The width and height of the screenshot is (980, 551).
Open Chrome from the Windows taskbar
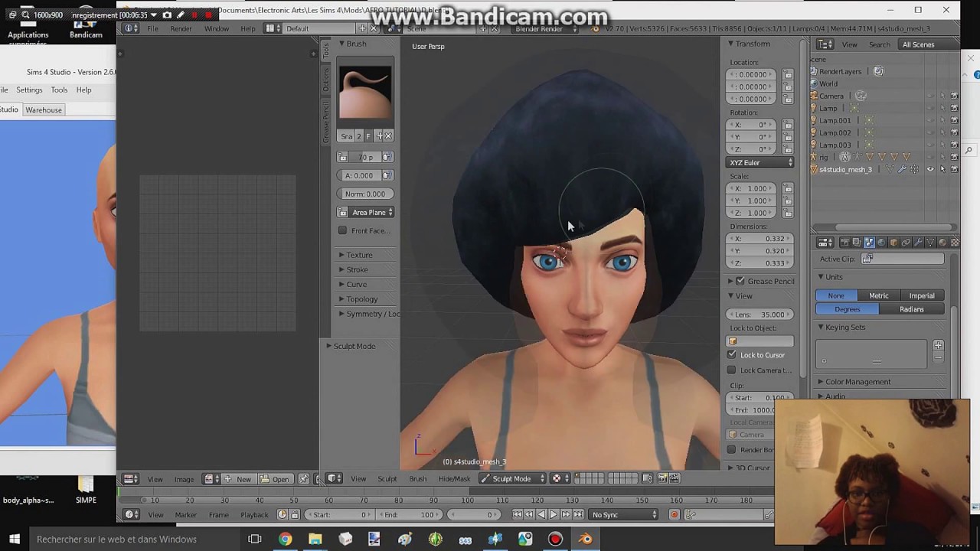click(285, 540)
